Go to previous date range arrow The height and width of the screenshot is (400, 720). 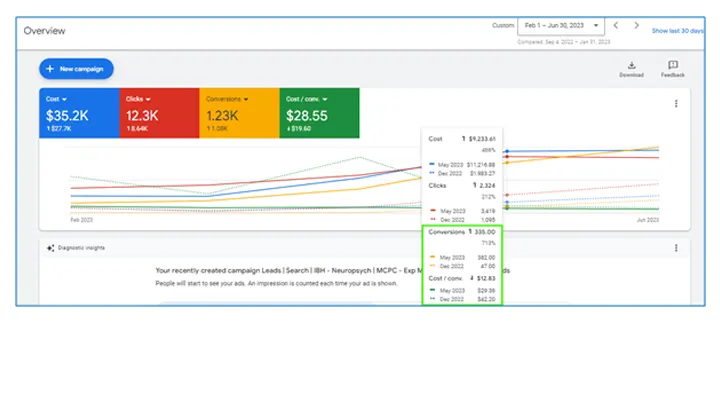pos(616,25)
